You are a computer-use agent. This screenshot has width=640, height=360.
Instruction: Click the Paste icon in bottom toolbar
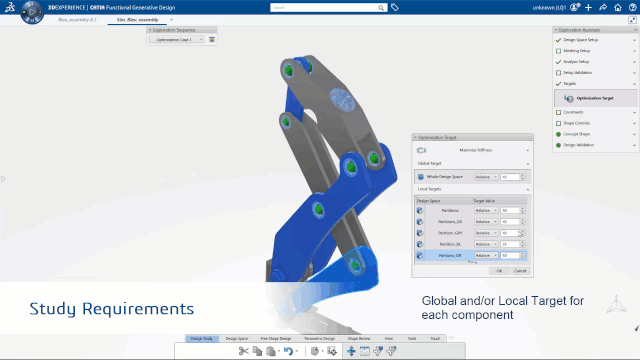point(271,351)
